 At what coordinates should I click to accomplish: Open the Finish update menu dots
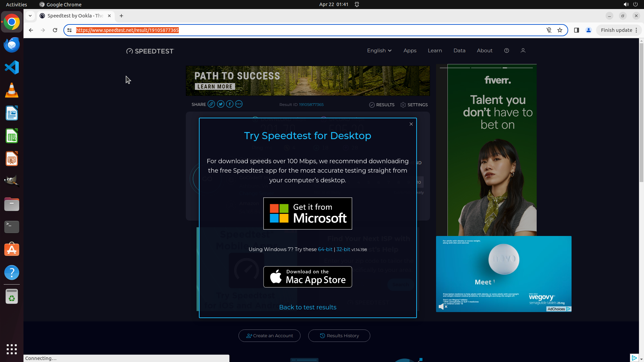click(636, 30)
